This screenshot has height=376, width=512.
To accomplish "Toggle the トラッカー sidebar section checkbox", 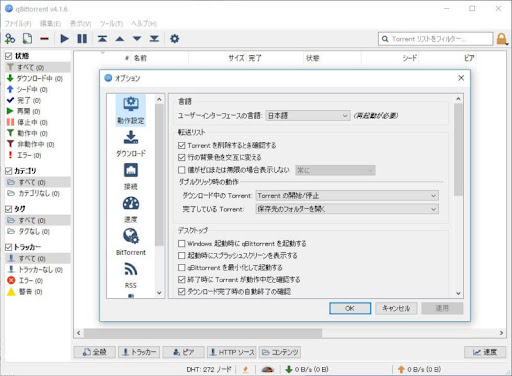I will [x=9, y=247].
